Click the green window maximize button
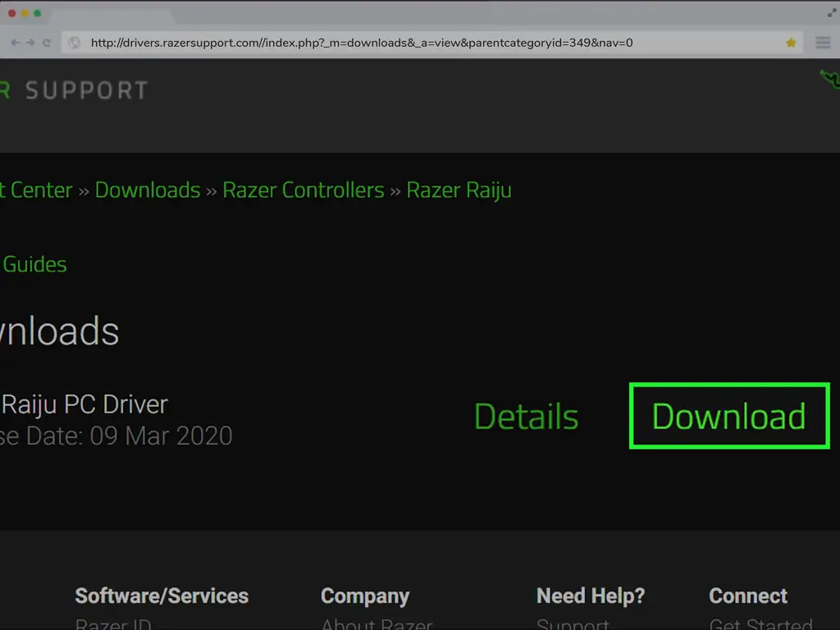This screenshot has width=840, height=630. point(37,13)
